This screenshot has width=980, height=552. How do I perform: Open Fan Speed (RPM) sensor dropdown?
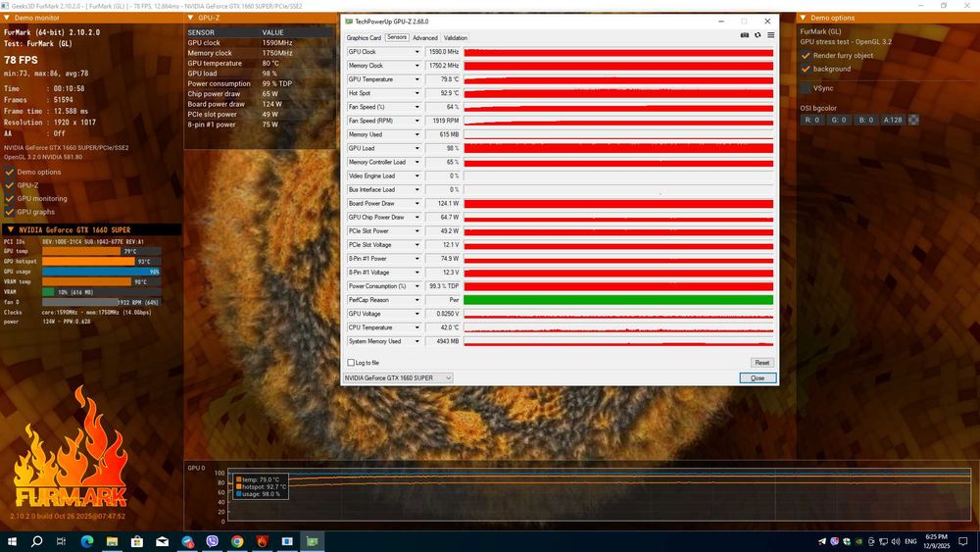[x=416, y=121]
